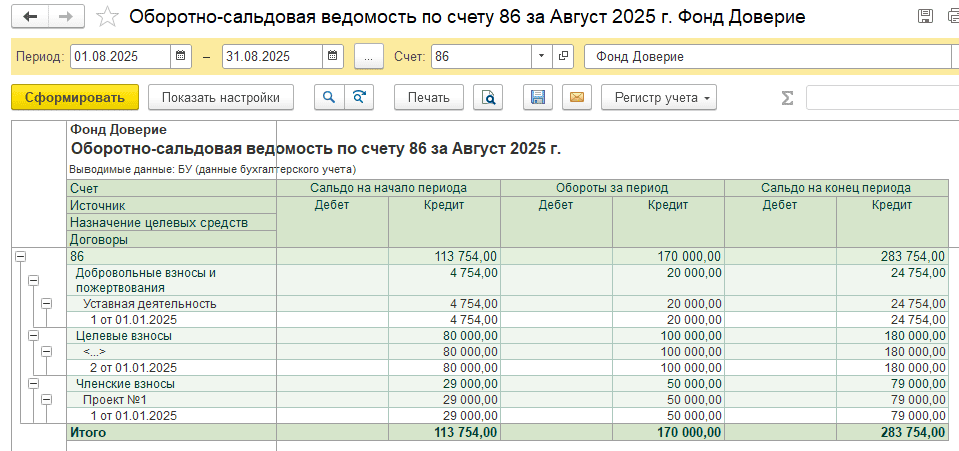Send report by email envelope icon
The image size is (959, 451).
[x=575, y=97]
